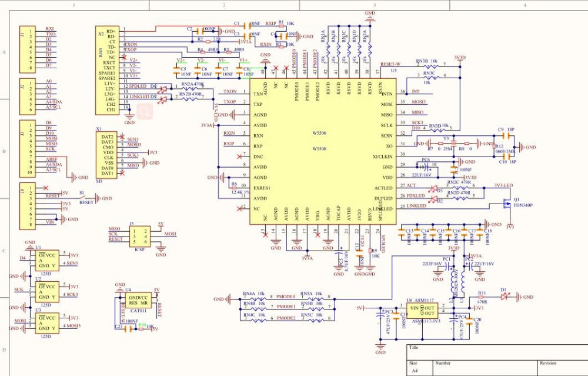Viewport: 588px width, 376px height.
Task: Click the magnifier search icon overlay
Action: coord(145,111)
